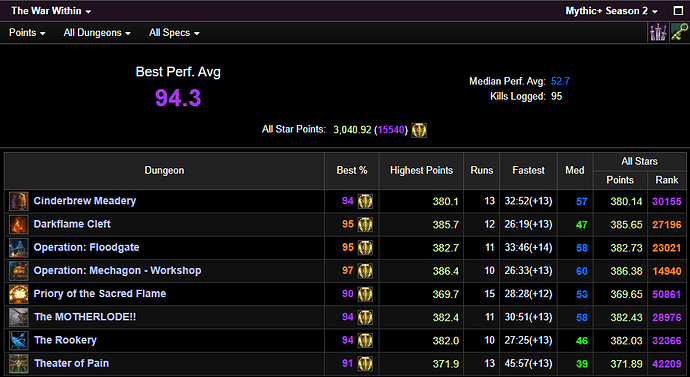Image resolution: width=690 pixels, height=377 pixels.
Task: Open Operation: Mechagon - Workshop link
Action: (x=117, y=271)
